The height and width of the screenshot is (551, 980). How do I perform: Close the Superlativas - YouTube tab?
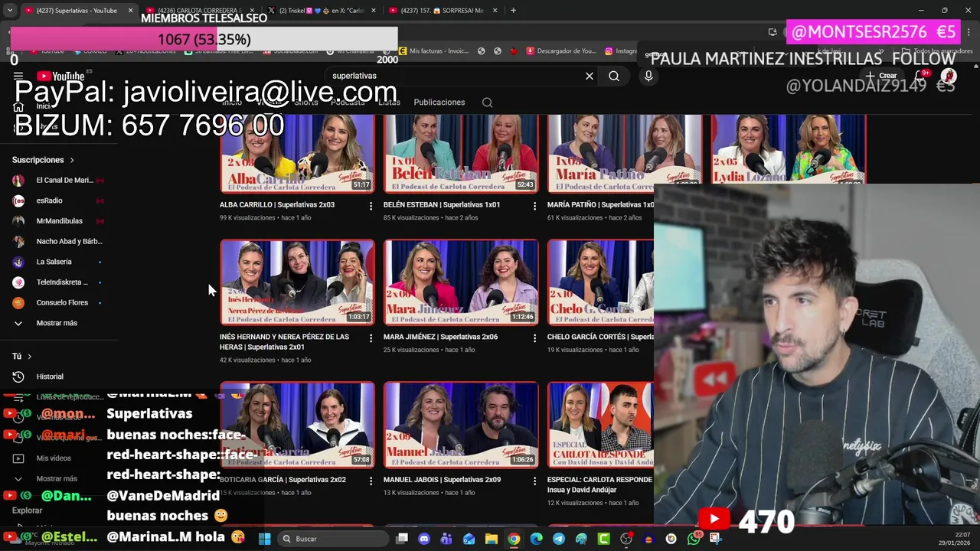click(x=130, y=11)
